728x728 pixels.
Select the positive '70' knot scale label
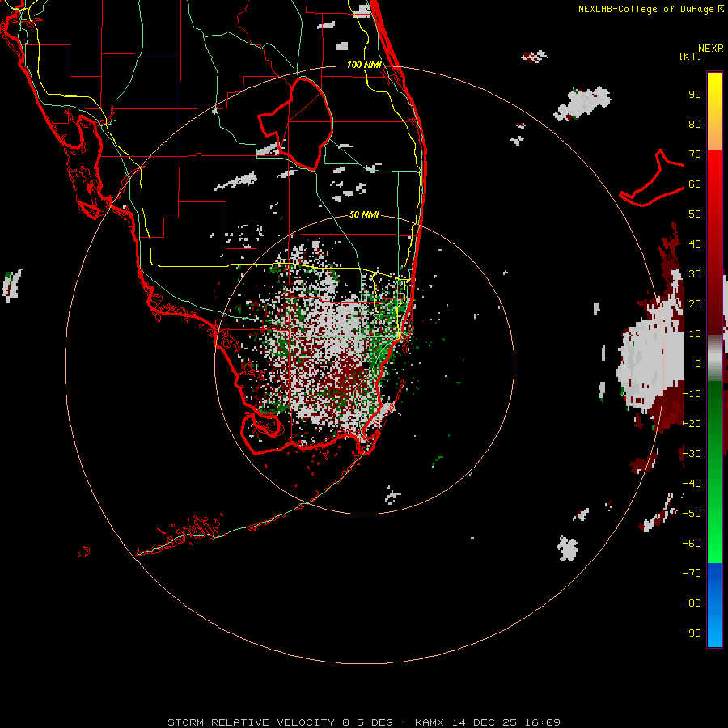tap(695, 154)
